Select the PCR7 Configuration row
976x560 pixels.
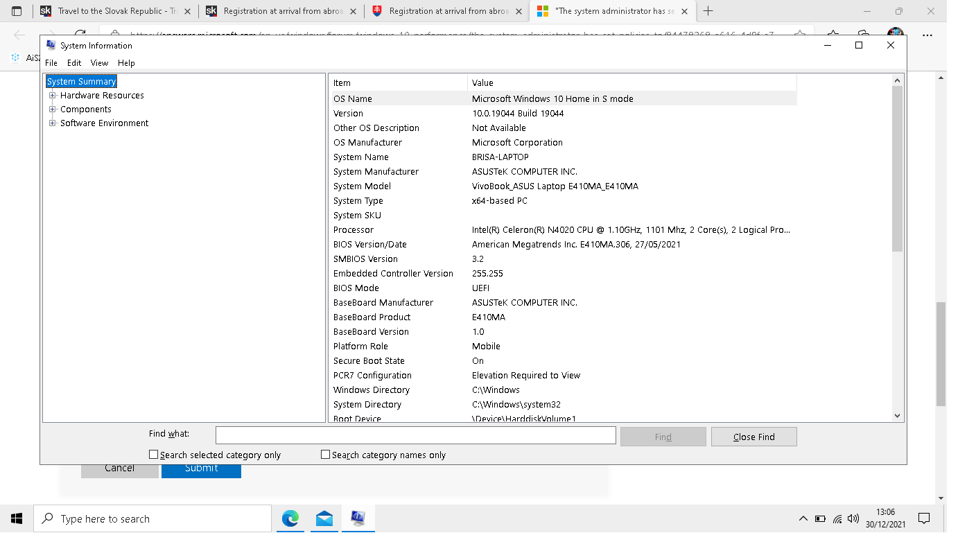563,375
